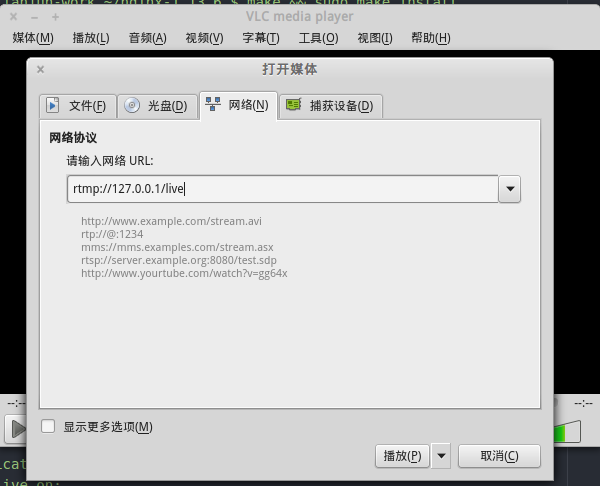Open the 工具(O) menu
The width and height of the screenshot is (600, 486).
click(x=318, y=38)
